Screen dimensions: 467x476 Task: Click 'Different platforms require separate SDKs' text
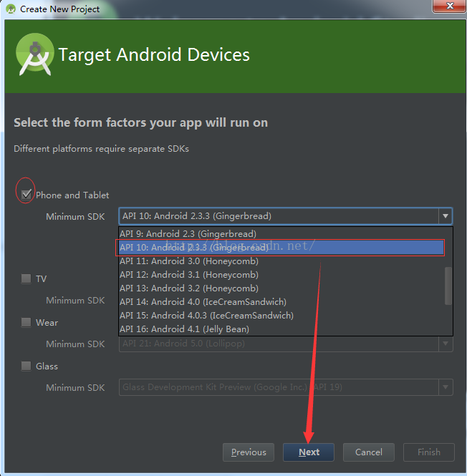101,149
